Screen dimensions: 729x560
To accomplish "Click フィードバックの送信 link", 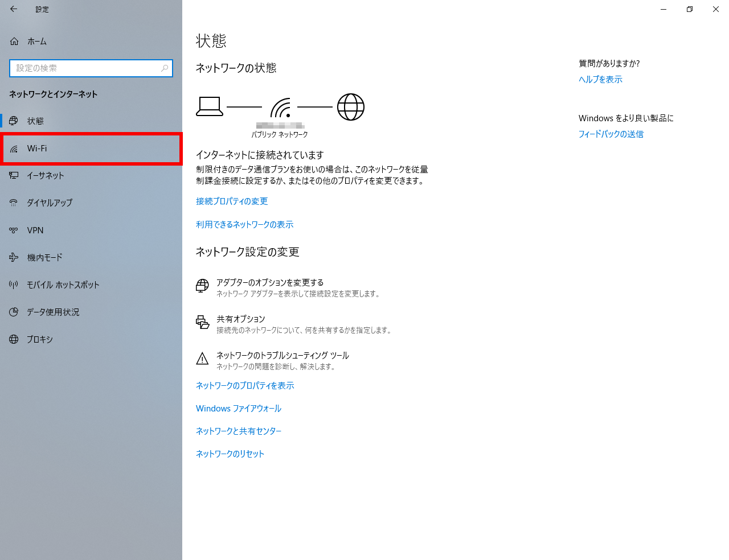I will [x=611, y=134].
